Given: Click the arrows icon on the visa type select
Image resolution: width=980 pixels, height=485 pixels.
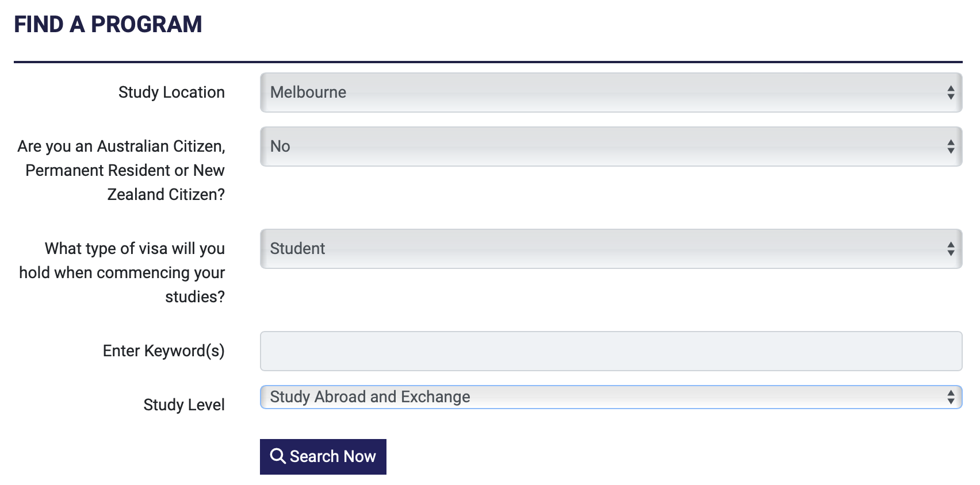Looking at the screenshot, I should tap(950, 249).
